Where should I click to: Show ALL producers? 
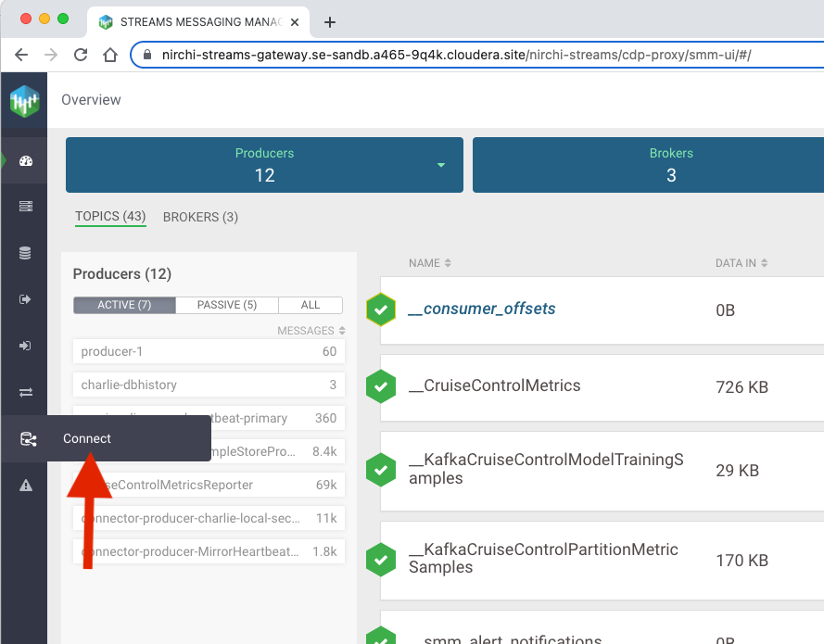pyautogui.click(x=311, y=305)
